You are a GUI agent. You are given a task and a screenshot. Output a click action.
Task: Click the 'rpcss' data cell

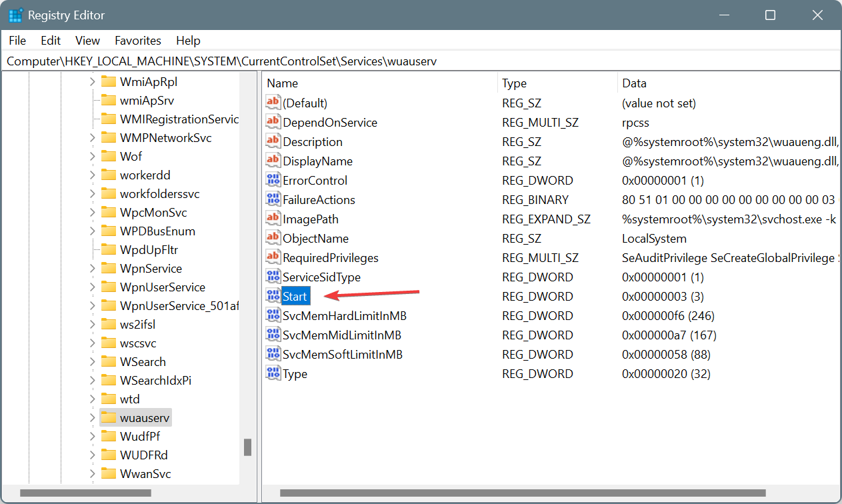click(x=635, y=122)
